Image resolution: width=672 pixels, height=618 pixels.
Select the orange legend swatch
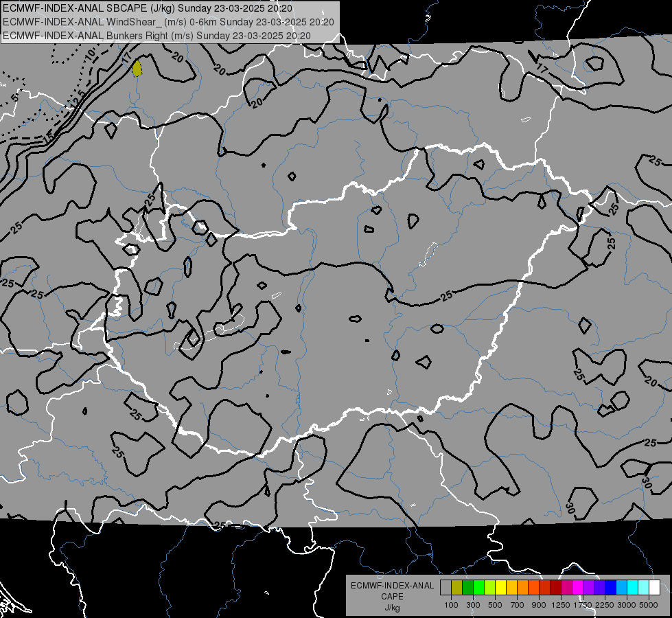522,588
